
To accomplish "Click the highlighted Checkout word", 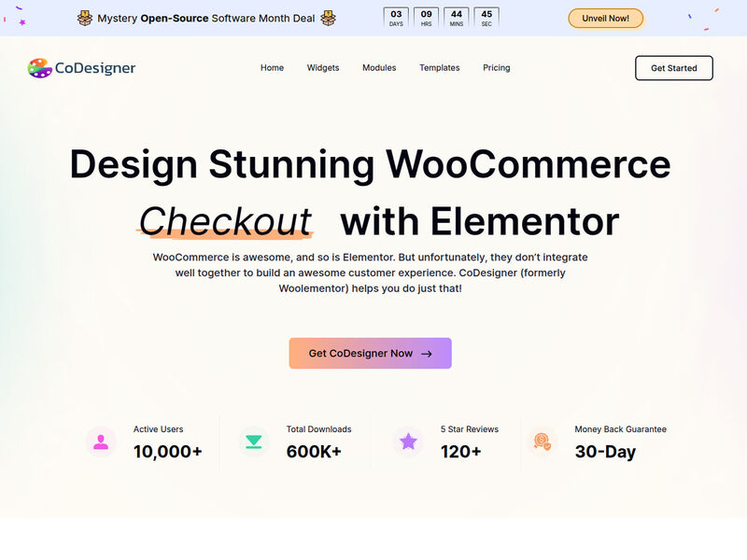I will (x=225, y=221).
